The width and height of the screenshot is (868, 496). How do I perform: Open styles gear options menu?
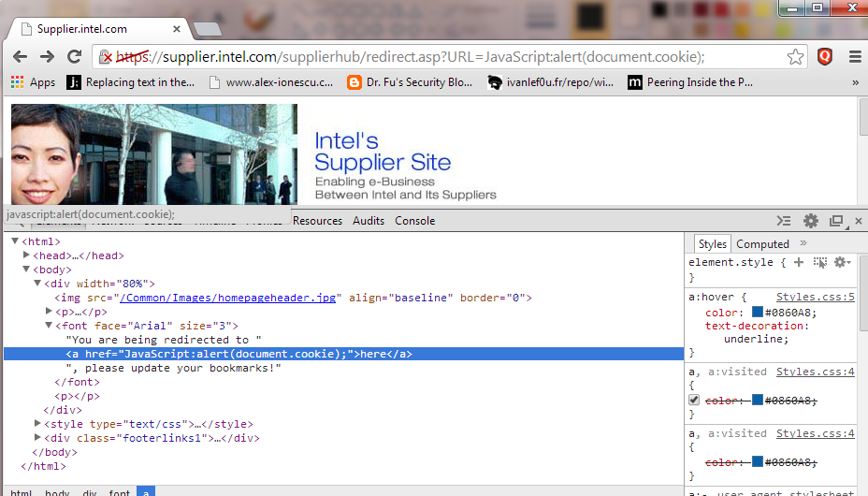coord(842,262)
